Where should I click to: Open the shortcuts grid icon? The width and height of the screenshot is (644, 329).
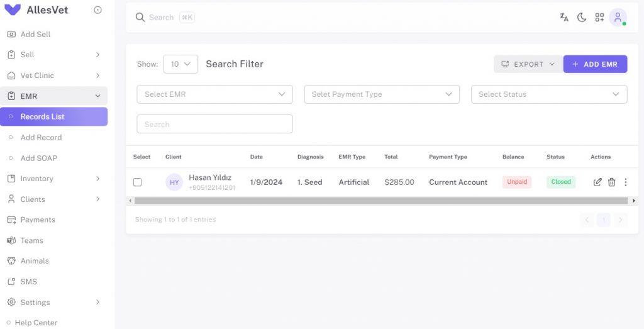(x=599, y=17)
